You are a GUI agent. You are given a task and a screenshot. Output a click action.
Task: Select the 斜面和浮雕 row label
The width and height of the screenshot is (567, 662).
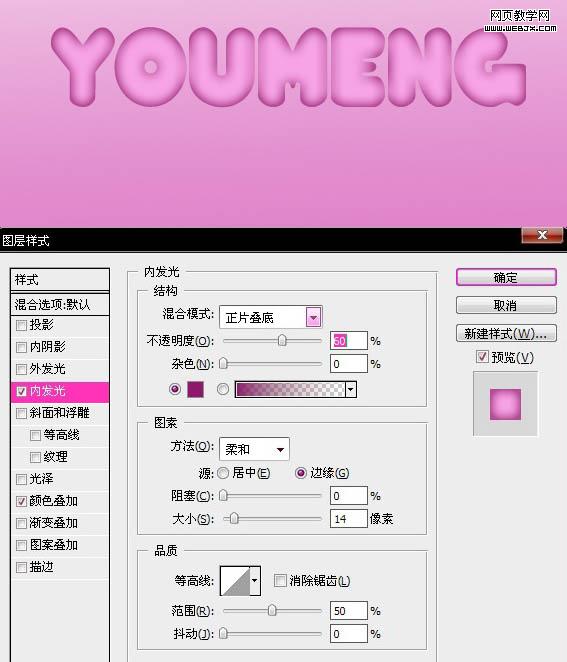point(60,413)
